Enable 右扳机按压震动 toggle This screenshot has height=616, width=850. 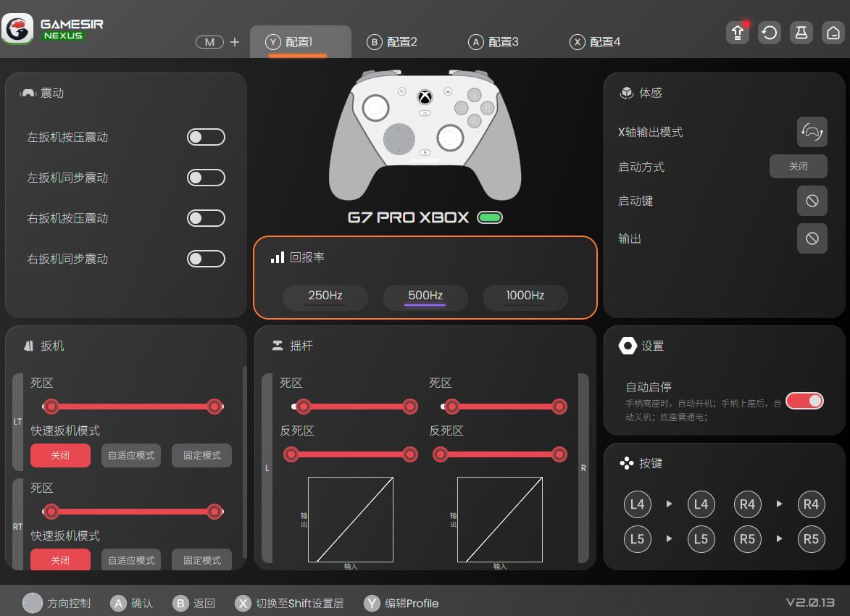point(206,218)
